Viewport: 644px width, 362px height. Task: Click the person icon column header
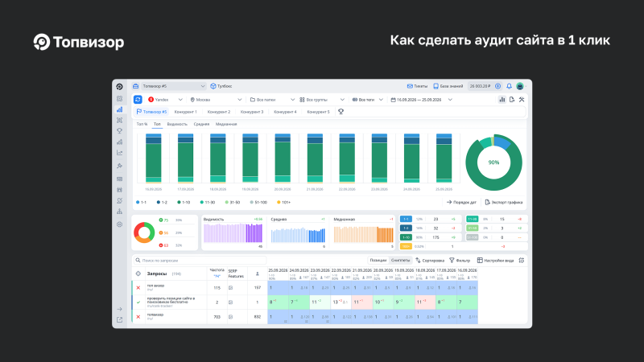coord(258,274)
